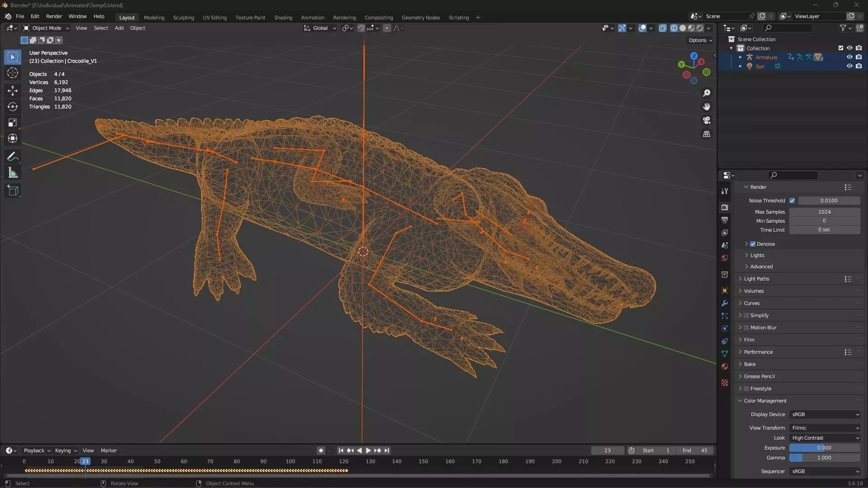Click the pan view hand icon
This screenshot has width=868, height=488.
tap(707, 107)
